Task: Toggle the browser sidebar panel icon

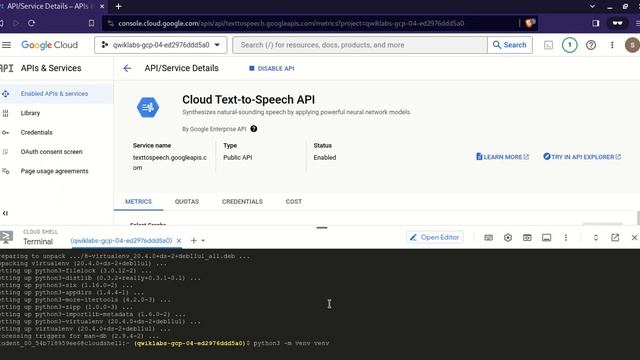Action: (x=596, y=23)
